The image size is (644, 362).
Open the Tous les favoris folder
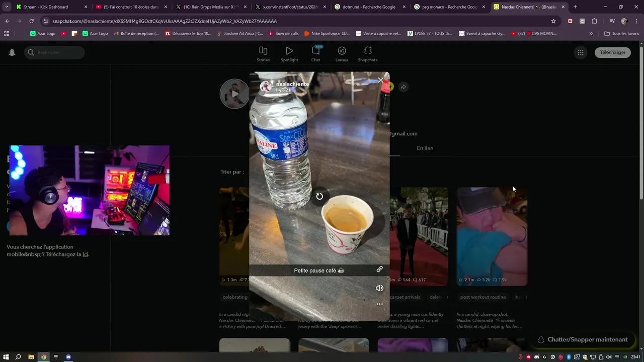pyautogui.click(x=621, y=33)
